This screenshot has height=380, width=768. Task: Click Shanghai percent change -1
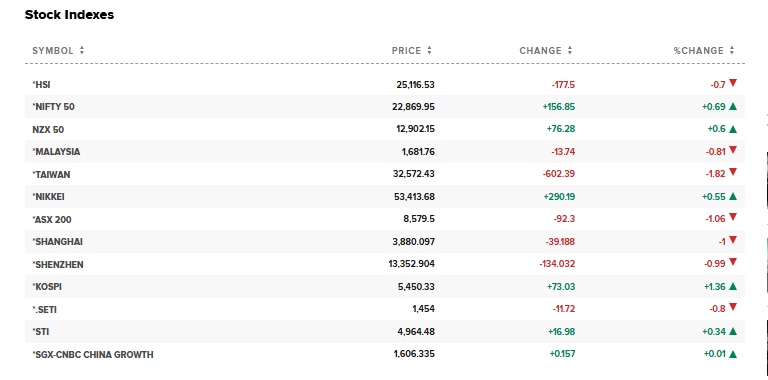click(x=722, y=242)
